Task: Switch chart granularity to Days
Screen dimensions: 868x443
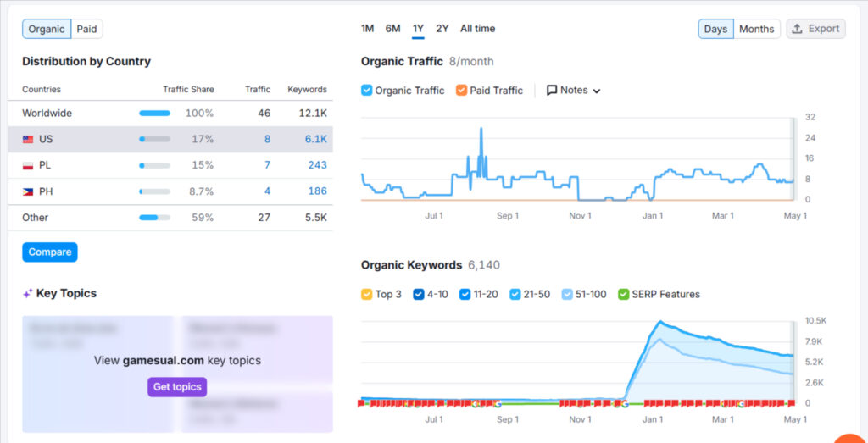Action: point(715,29)
